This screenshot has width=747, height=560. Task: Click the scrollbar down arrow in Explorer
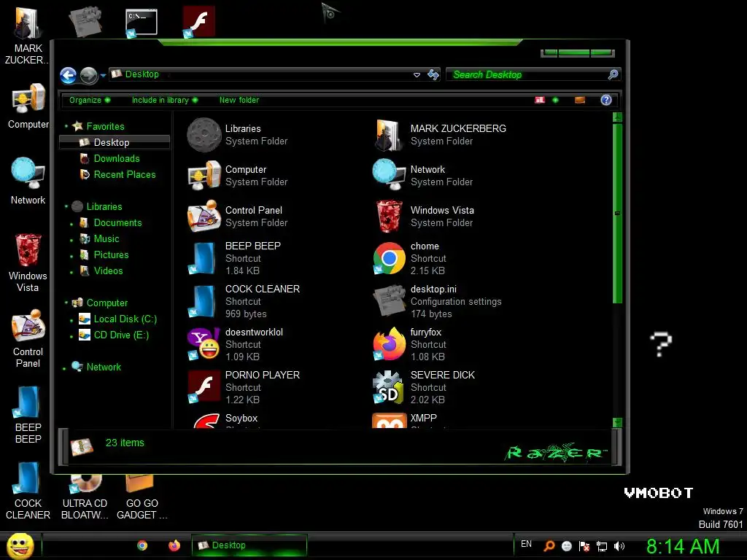point(617,422)
